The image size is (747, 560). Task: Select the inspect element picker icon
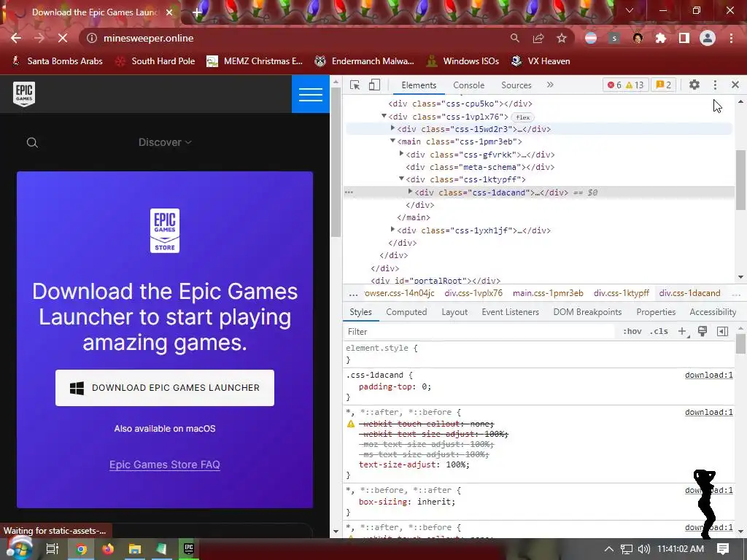coord(355,85)
